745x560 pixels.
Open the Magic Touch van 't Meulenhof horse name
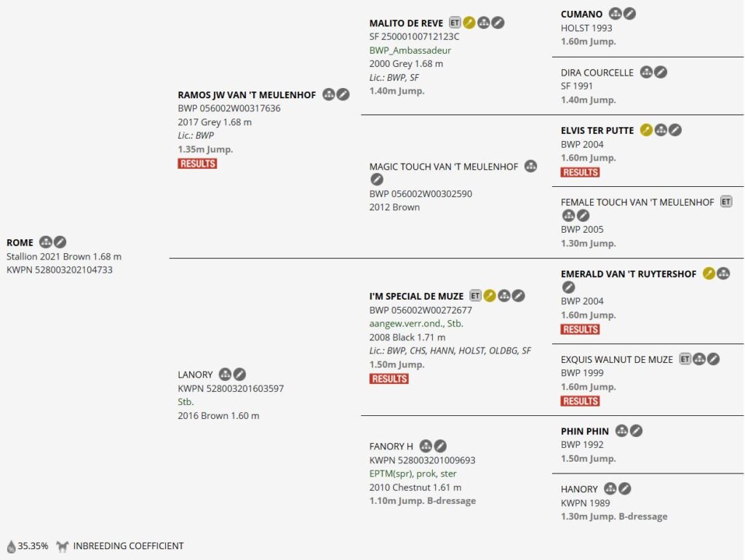point(443,167)
